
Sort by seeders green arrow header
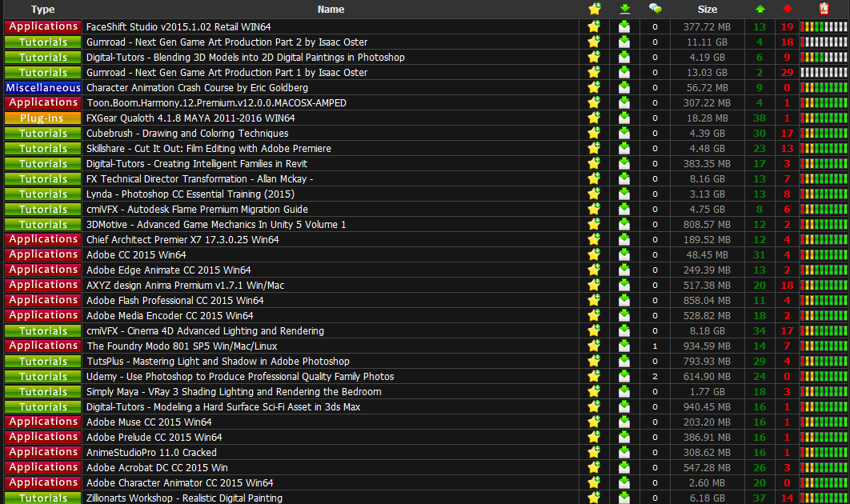[760, 9]
